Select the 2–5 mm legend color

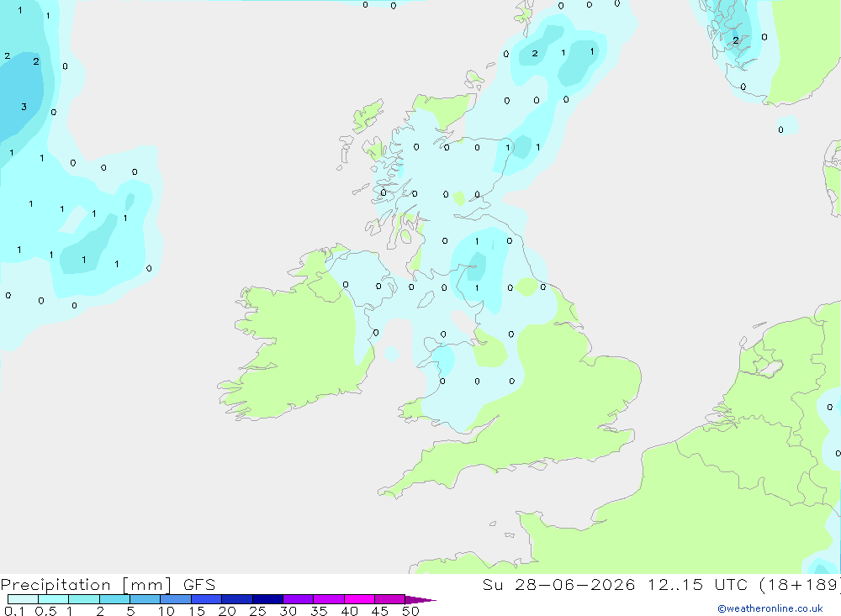tap(114, 599)
